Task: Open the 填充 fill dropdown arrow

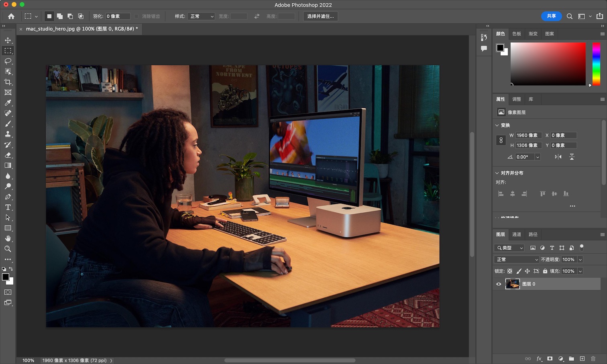Action: (580, 271)
